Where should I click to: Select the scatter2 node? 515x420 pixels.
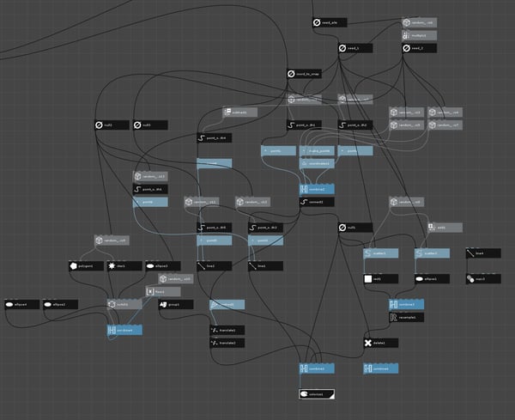tap(432, 253)
